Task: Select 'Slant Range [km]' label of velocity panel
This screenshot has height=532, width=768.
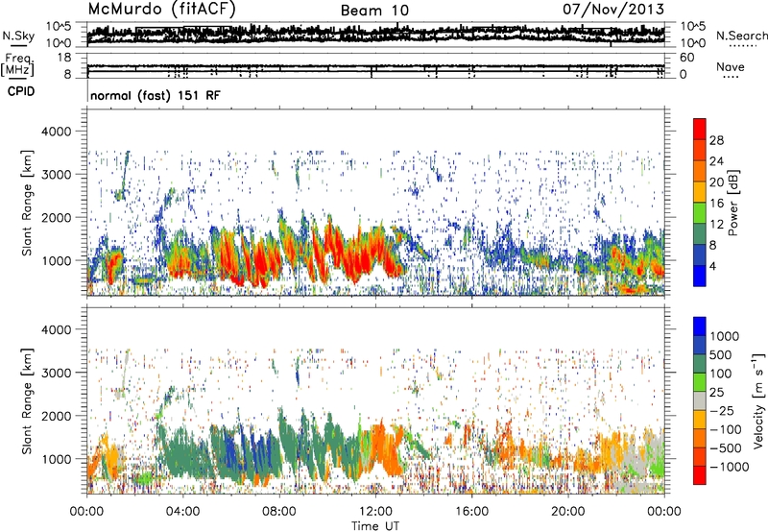Action: pyautogui.click(x=27, y=401)
